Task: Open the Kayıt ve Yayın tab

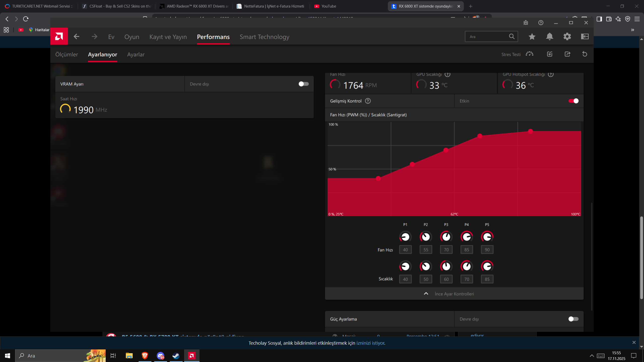Action: [168, 37]
